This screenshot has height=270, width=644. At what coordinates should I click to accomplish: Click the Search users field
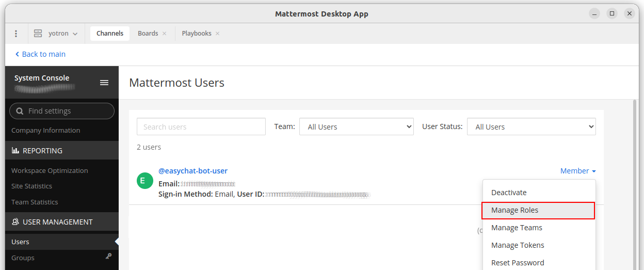point(201,127)
